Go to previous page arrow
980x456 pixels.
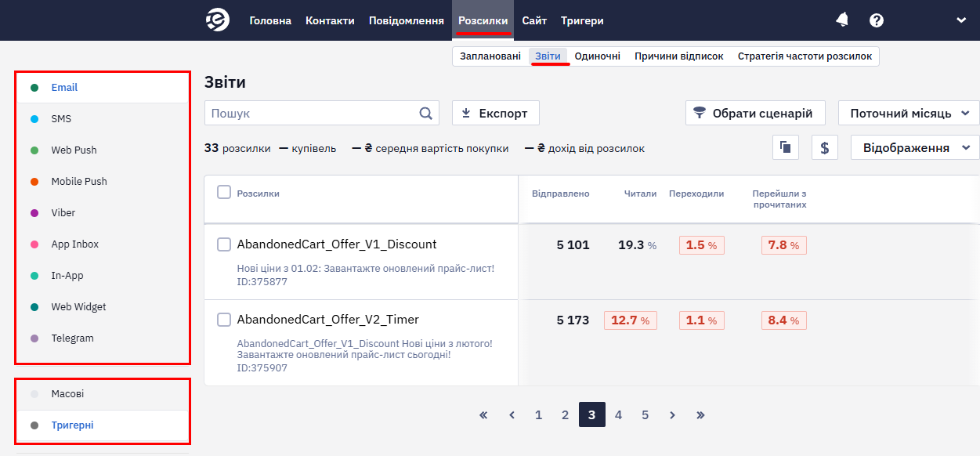click(x=512, y=414)
